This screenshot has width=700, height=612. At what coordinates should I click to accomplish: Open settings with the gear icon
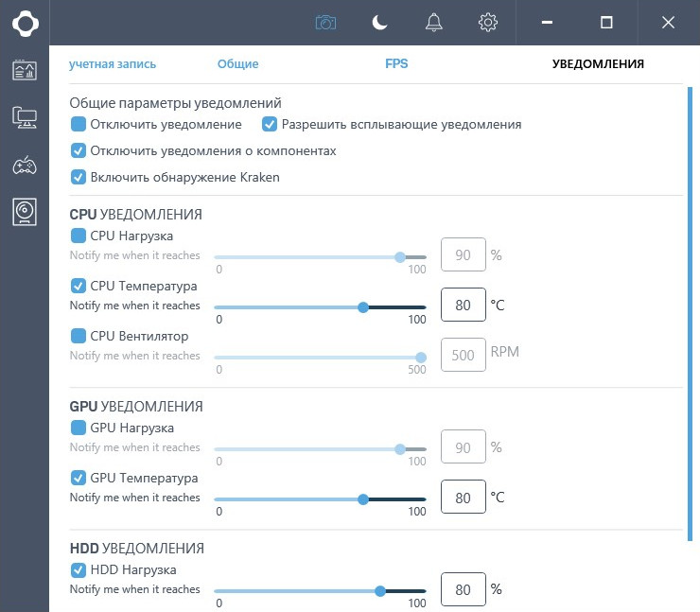(487, 23)
